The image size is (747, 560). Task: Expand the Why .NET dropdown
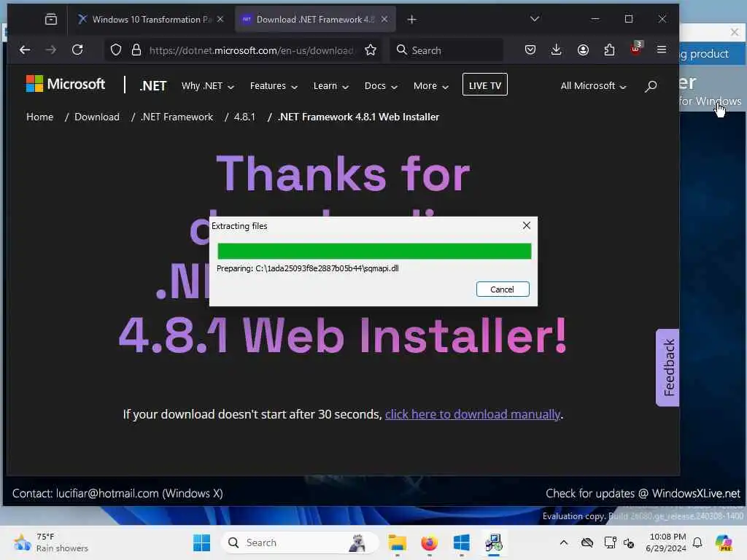click(x=208, y=86)
